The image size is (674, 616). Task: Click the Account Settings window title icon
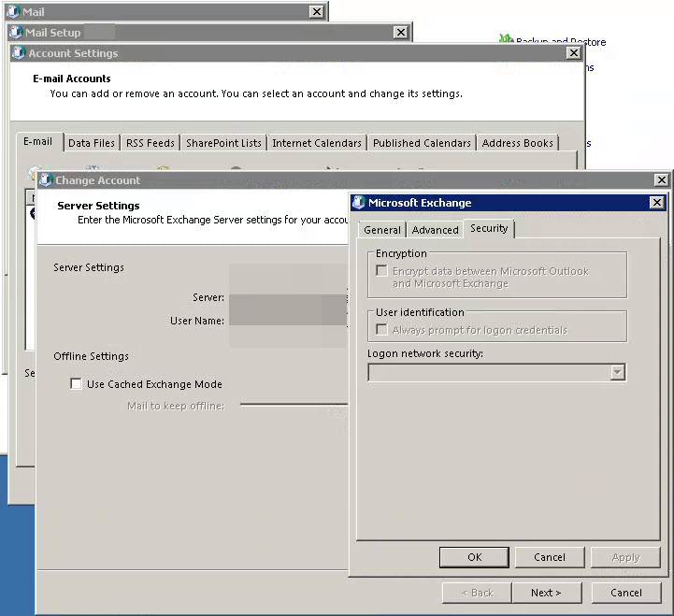(19, 53)
